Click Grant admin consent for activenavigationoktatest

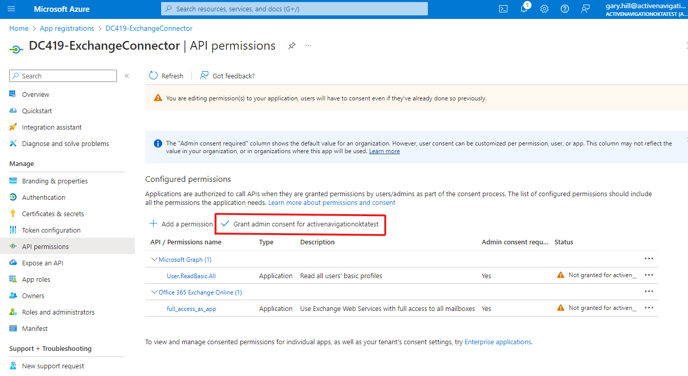(300, 224)
